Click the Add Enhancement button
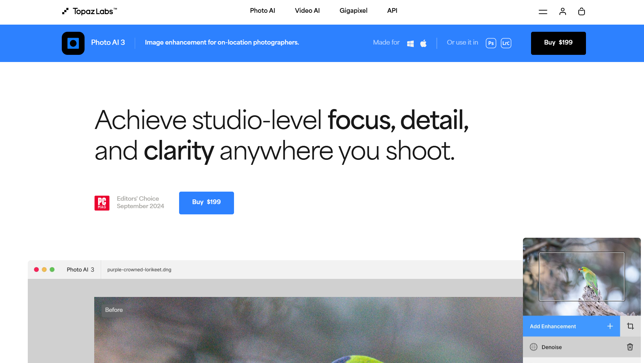644x363 pixels. click(x=571, y=326)
